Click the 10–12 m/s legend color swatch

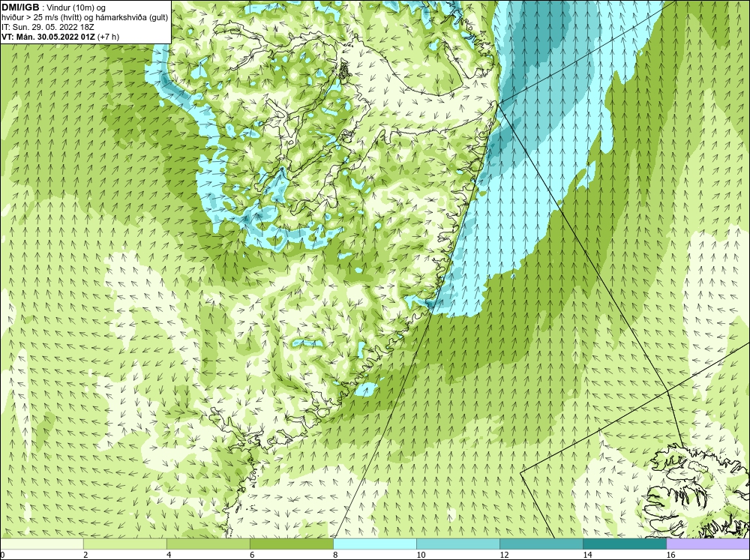458,544
